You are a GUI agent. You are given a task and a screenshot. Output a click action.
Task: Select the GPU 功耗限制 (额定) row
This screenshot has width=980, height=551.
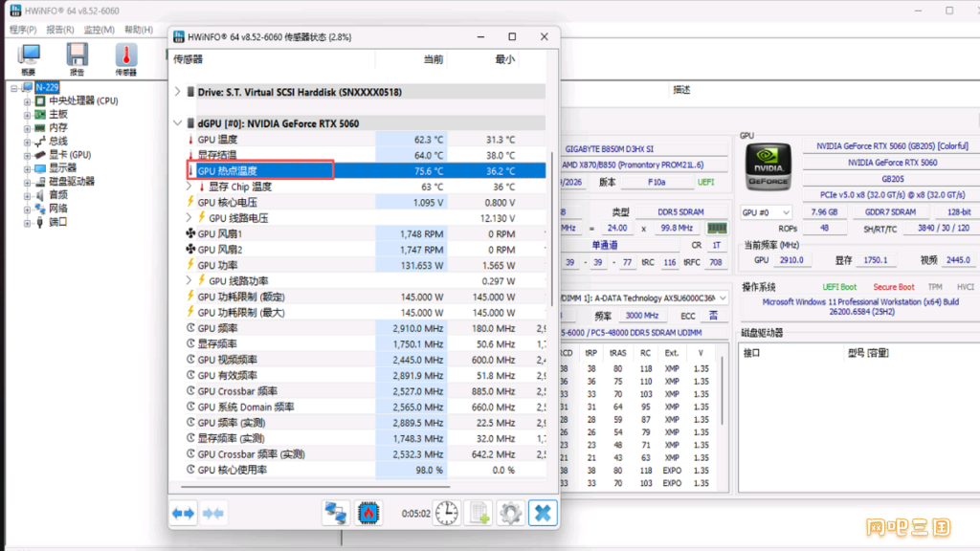click(x=367, y=297)
